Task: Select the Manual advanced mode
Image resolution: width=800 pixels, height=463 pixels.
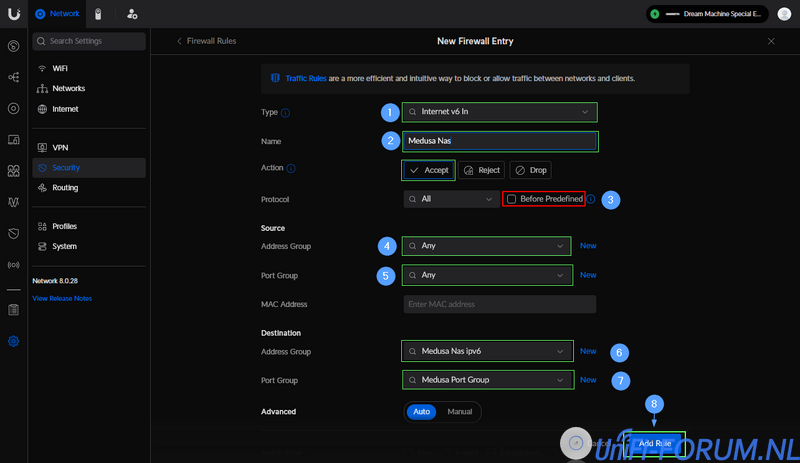Action: click(459, 411)
